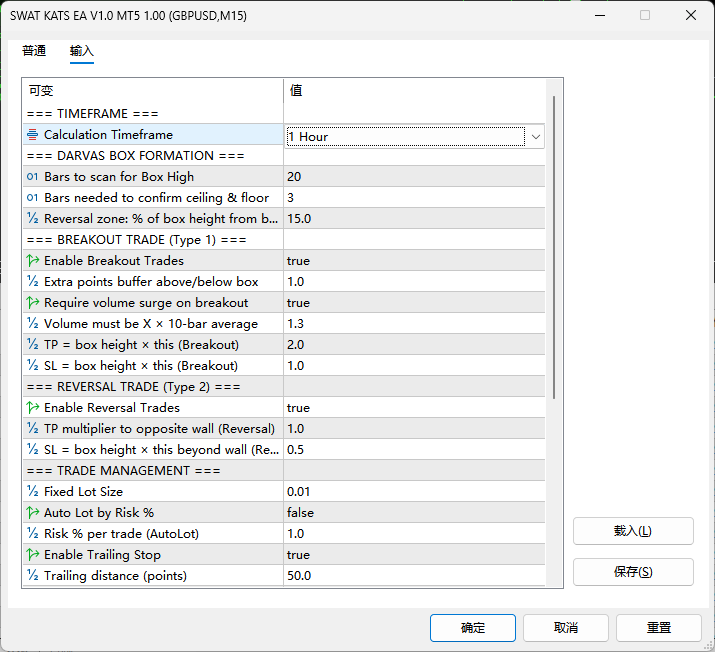715x652 pixels.
Task: Click the icon beside Trailing distance (points)
Action: 33,576
